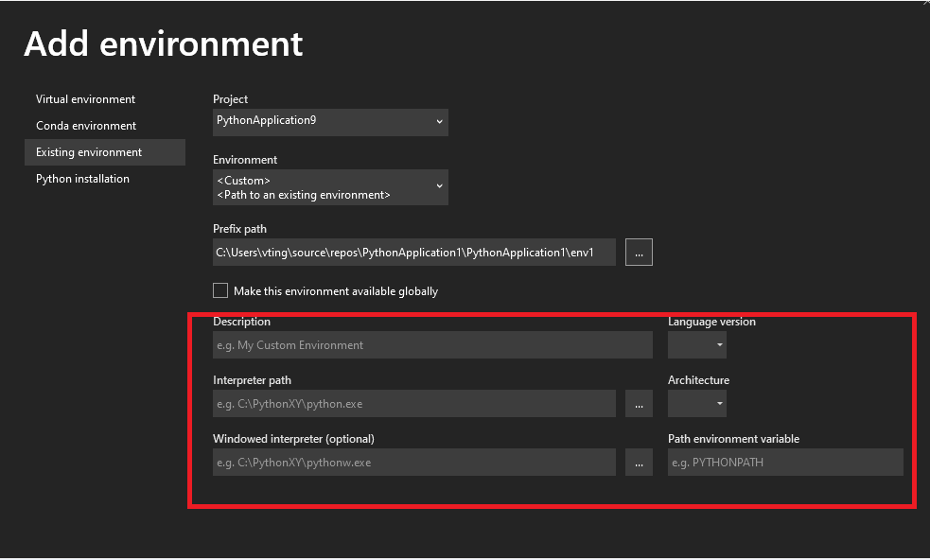This screenshot has height=560, width=930.
Task: Select the Existing environment option
Action: (x=87, y=151)
